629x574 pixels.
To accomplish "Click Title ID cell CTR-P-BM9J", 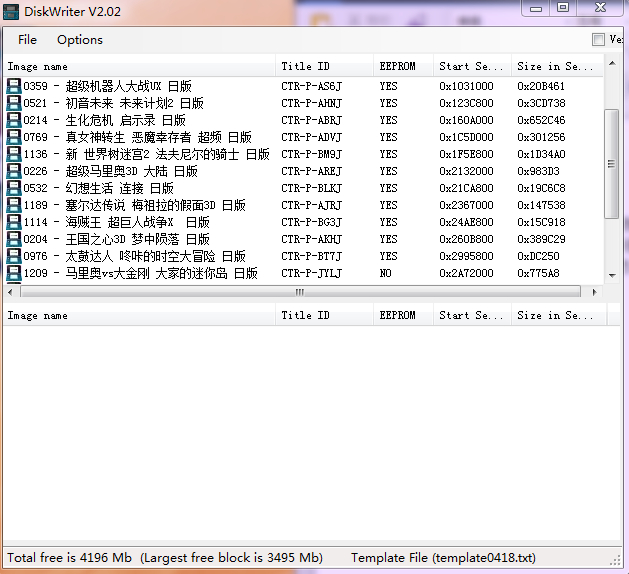I will click(311, 154).
